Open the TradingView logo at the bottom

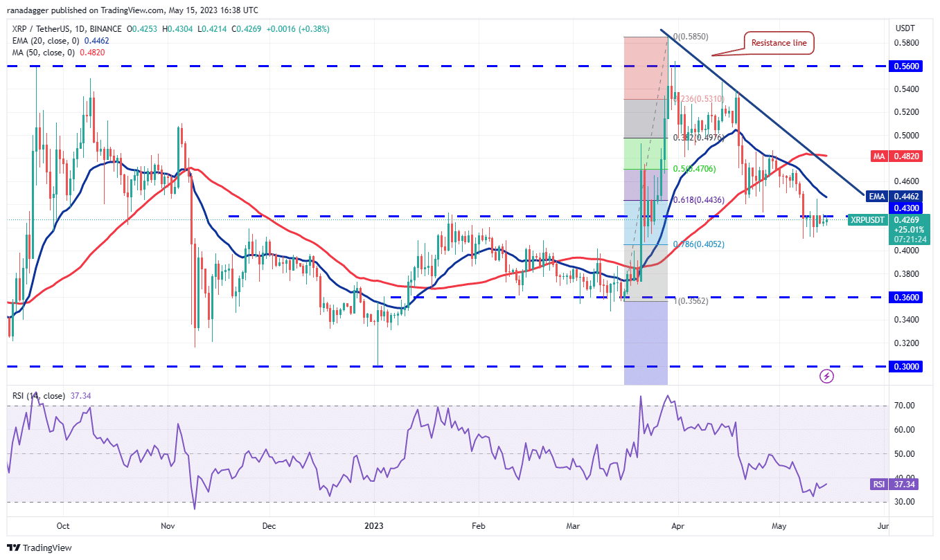[x=39, y=548]
